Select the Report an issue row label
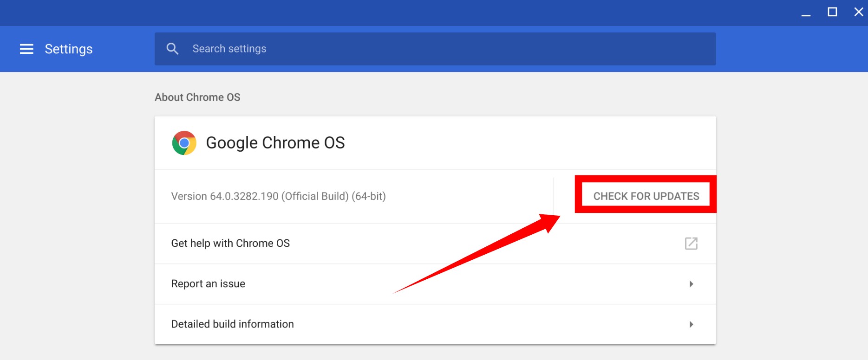868x360 pixels. [208, 284]
